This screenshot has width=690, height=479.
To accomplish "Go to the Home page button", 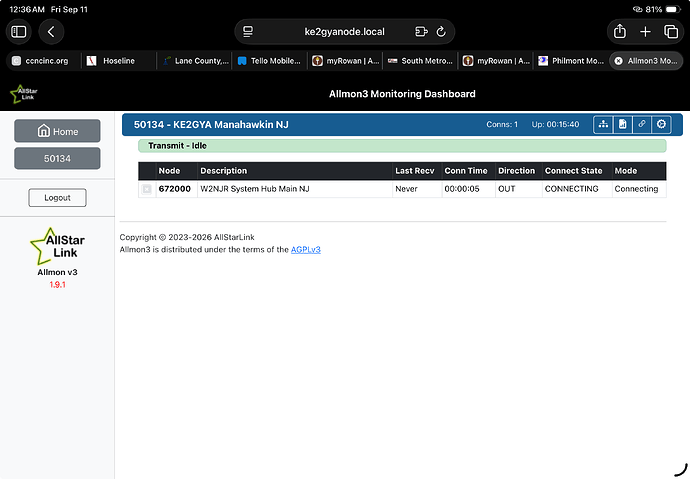I will click(57, 131).
